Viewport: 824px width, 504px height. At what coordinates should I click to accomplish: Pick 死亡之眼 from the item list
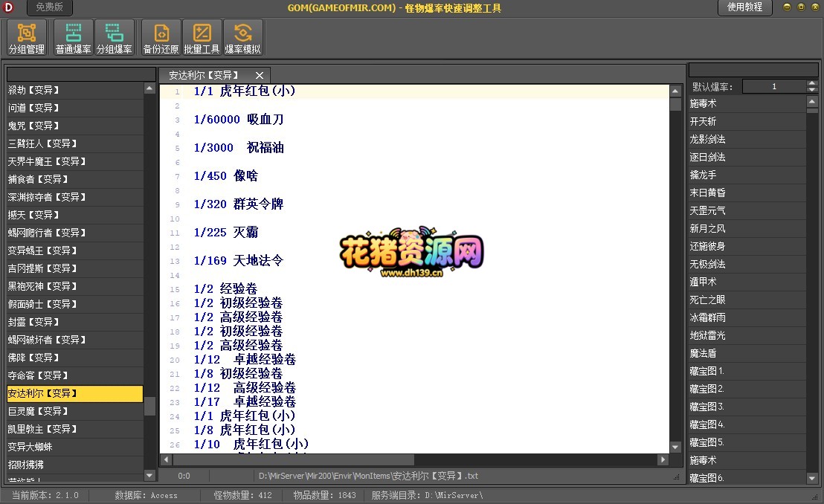(x=747, y=300)
